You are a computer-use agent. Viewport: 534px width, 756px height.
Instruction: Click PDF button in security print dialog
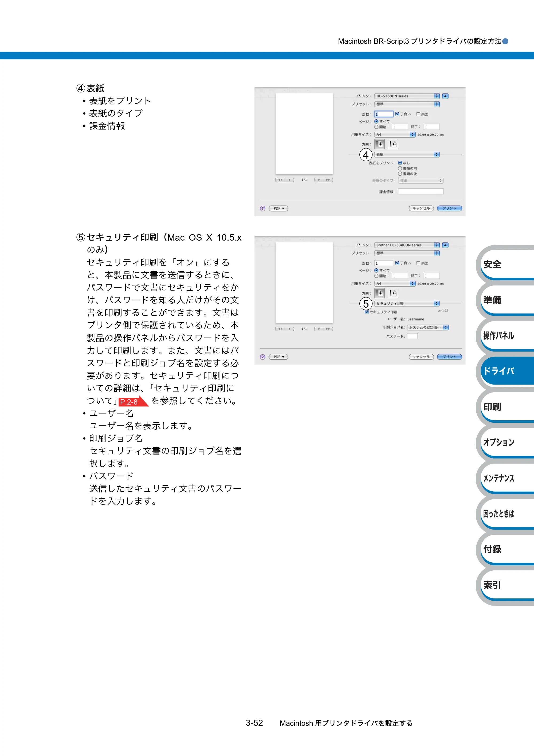tap(278, 357)
